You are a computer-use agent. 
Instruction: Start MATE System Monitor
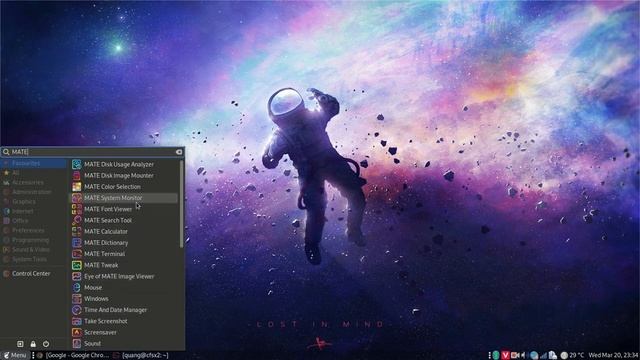(124, 198)
